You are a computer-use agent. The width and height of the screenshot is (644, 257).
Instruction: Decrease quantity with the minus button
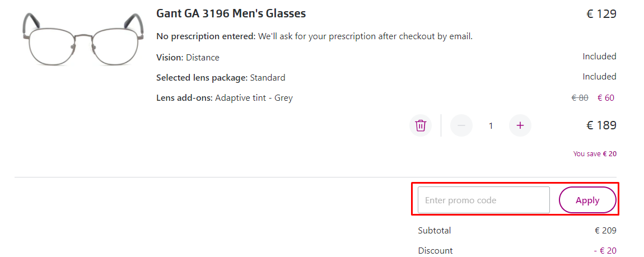[461, 125]
